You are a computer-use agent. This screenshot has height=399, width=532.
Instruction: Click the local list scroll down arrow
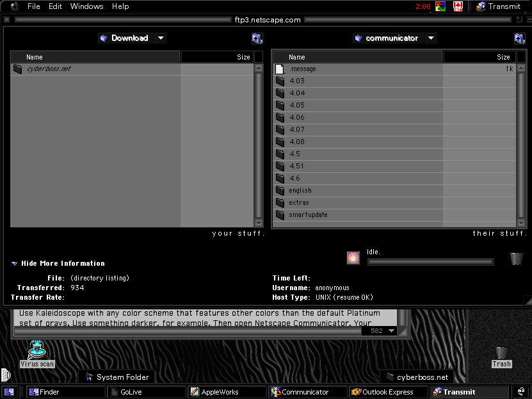(259, 223)
